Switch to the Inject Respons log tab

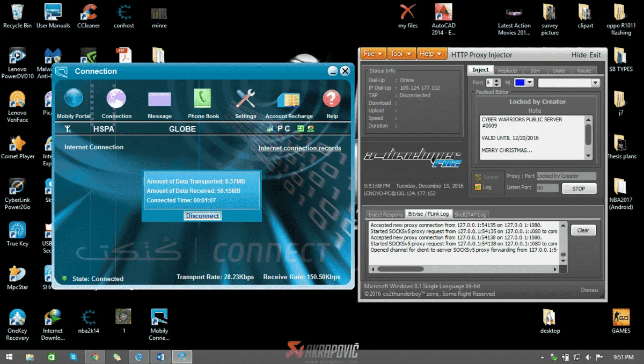(385, 214)
